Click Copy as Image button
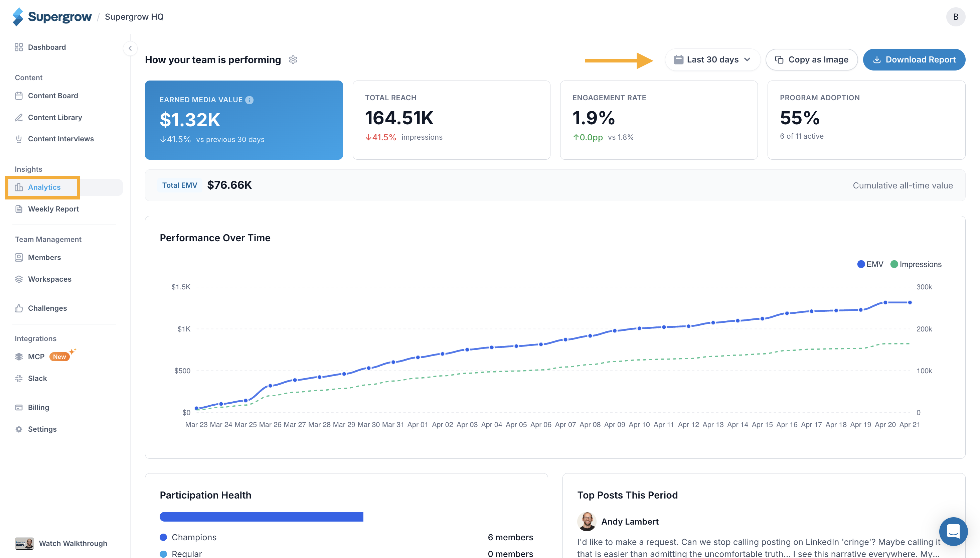Image resolution: width=980 pixels, height=558 pixels. tap(811, 59)
